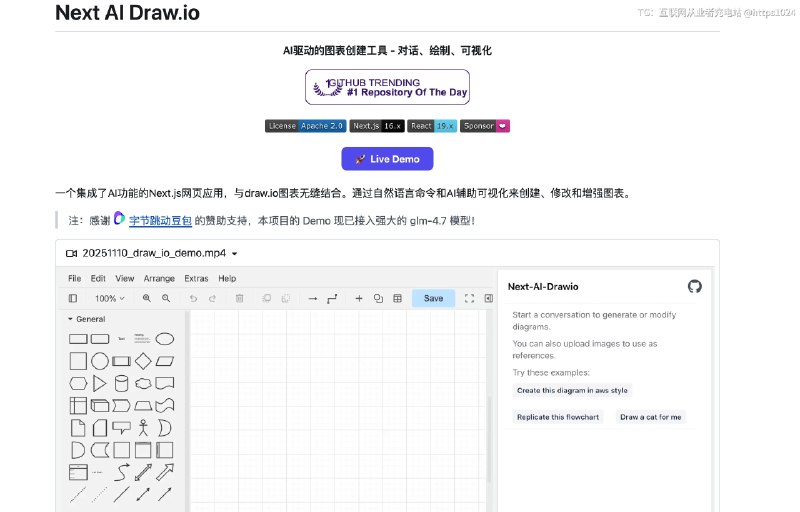Select the actor stick figure shape
The image size is (800, 512).
[143, 428]
